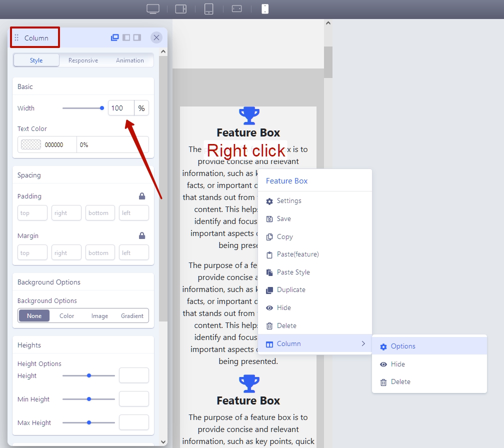
Task: Click Options in Column submenu
Action: (403, 346)
